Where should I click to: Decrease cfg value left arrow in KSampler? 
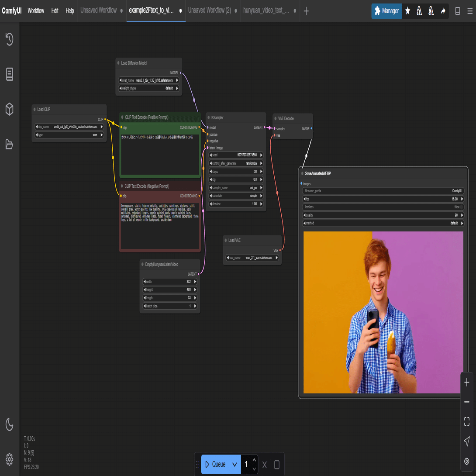[x=211, y=179]
